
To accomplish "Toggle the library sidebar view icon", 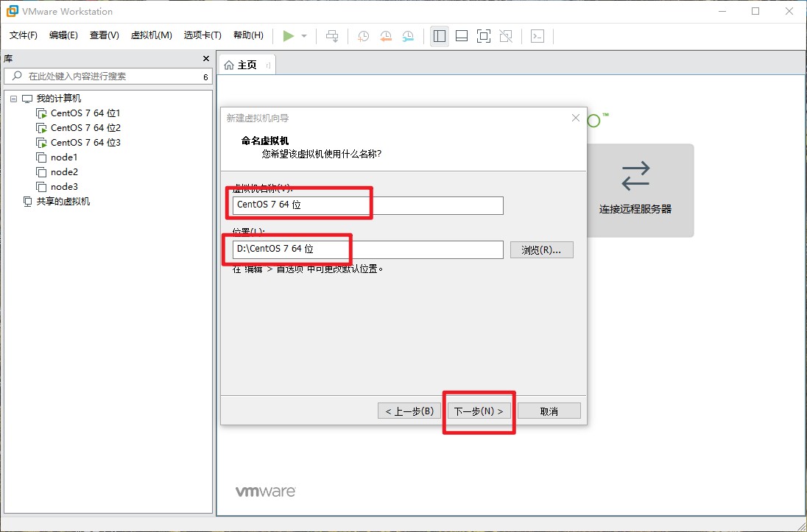I will tap(440, 36).
